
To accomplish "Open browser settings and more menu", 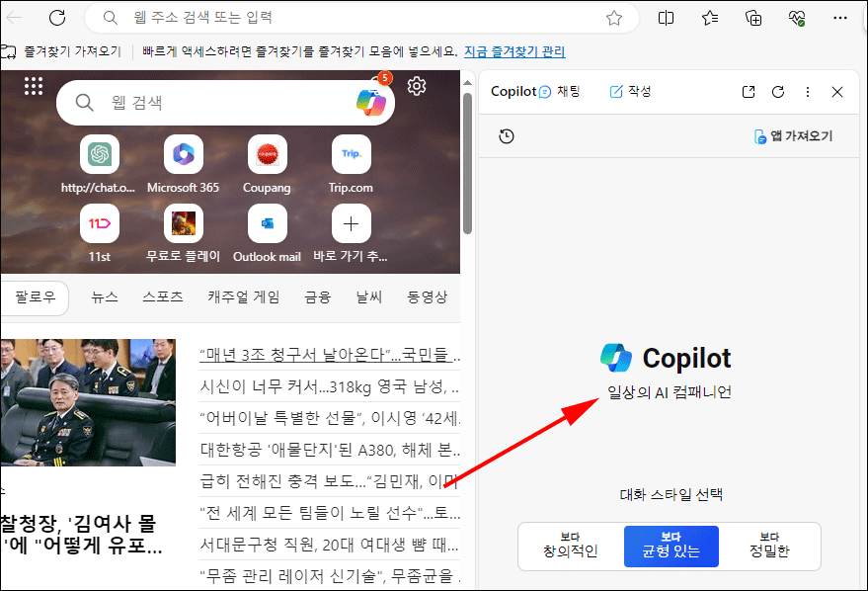I will tap(840, 18).
